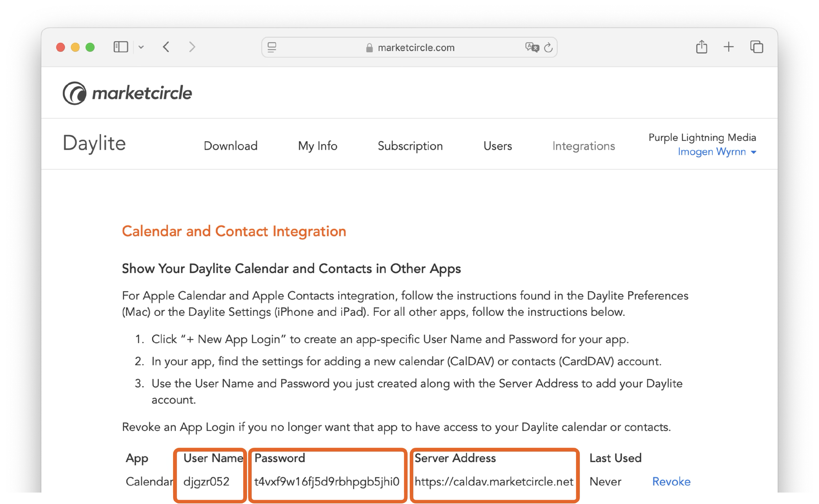Toggle the Safari sidebar icon
The width and height of the screenshot is (819, 504).
(121, 47)
